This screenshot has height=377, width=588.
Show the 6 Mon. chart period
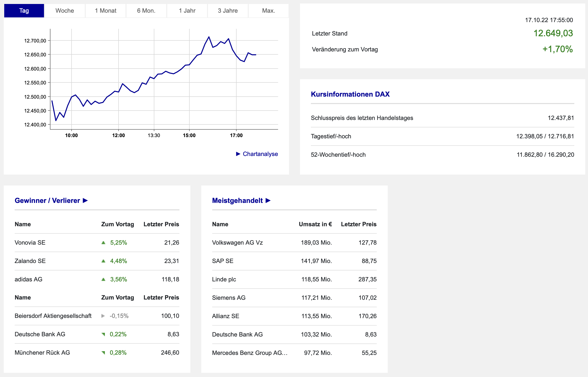coord(146,11)
